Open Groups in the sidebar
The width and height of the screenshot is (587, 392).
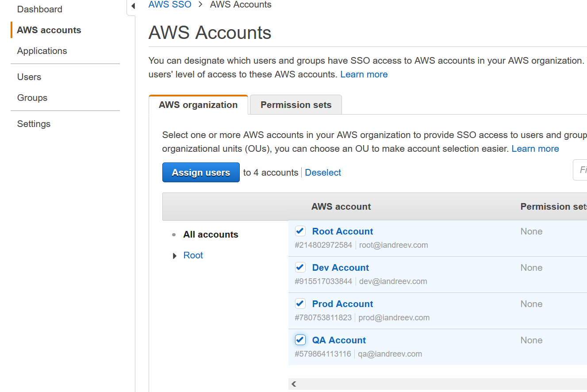32,98
